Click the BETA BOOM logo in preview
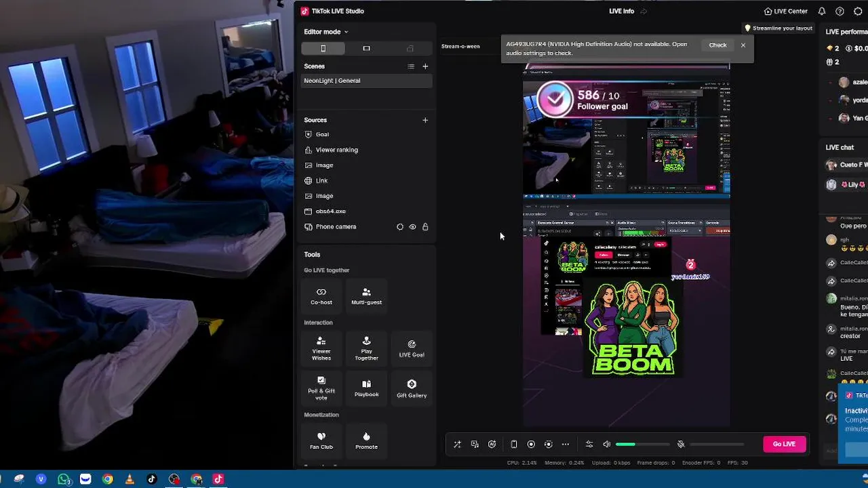868x488 pixels. (x=631, y=328)
